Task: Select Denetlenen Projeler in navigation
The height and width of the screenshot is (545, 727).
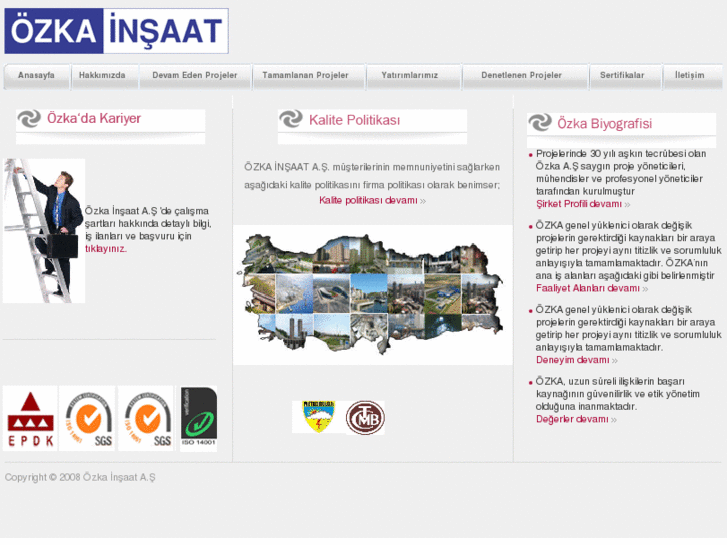Action: tap(521, 76)
